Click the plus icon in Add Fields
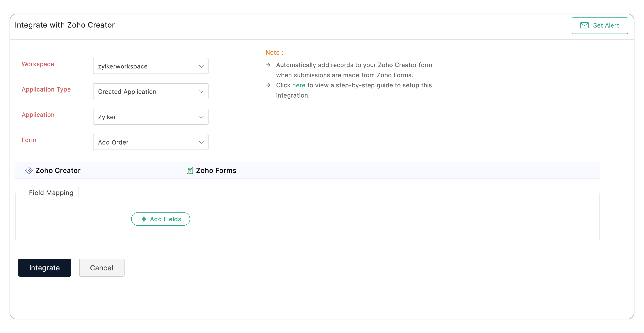Viewport: 644px width, 333px height. pyautogui.click(x=144, y=219)
